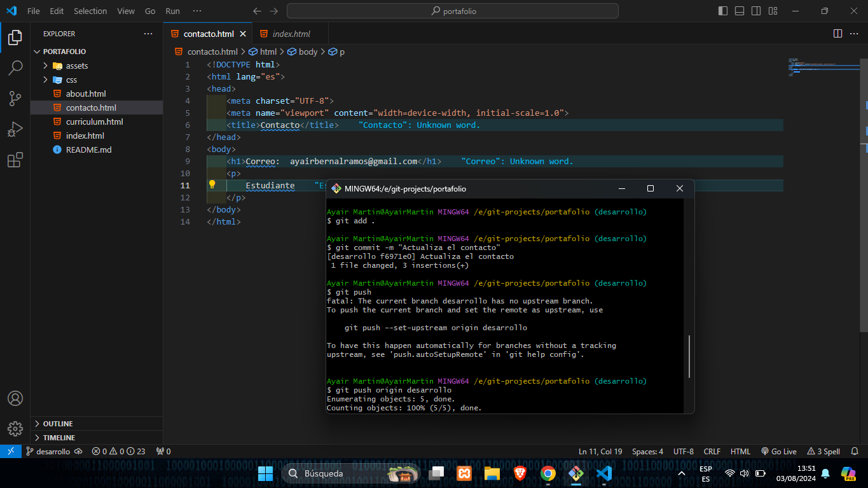Open the Accounts menu icon
This screenshot has height=488, width=868.
[15, 398]
